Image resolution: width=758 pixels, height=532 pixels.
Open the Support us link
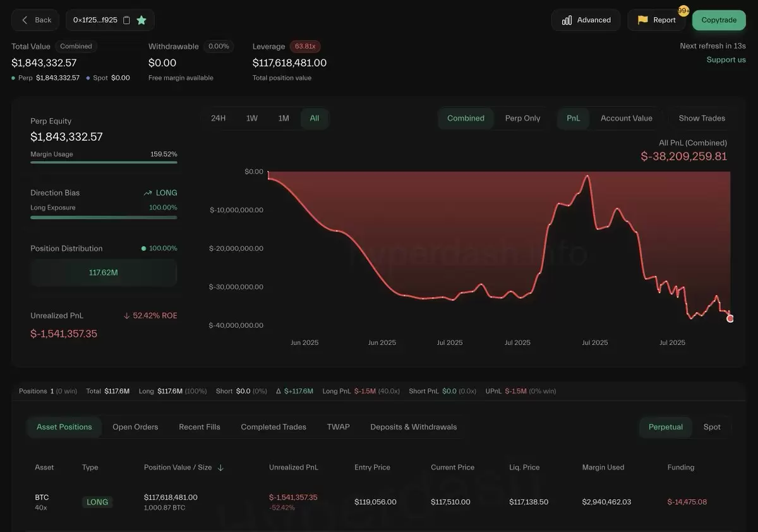726,59
